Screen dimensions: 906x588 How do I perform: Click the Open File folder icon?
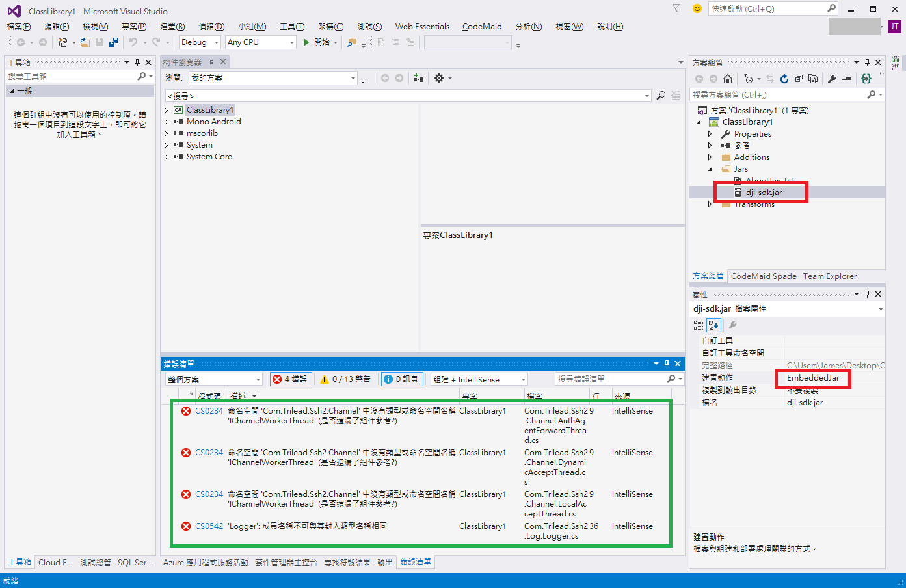[x=85, y=42]
